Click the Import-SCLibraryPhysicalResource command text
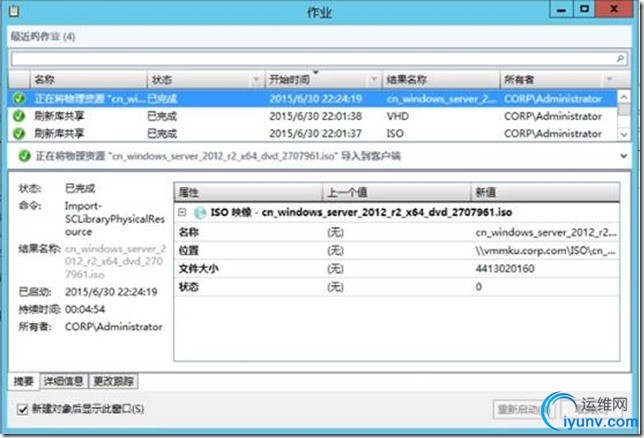The height and width of the screenshot is (438, 644). pos(115,219)
